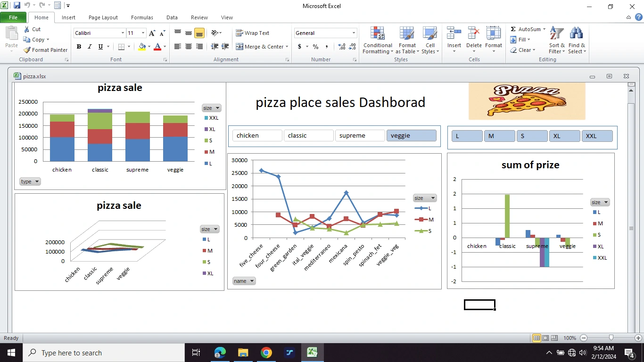Open the type filter dropdown on chart

(x=30, y=181)
